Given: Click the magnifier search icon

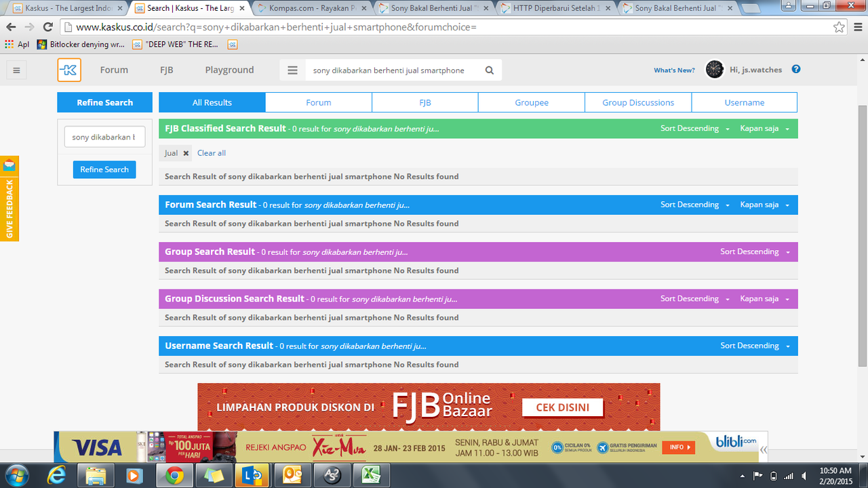Looking at the screenshot, I should tap(490, 70).
